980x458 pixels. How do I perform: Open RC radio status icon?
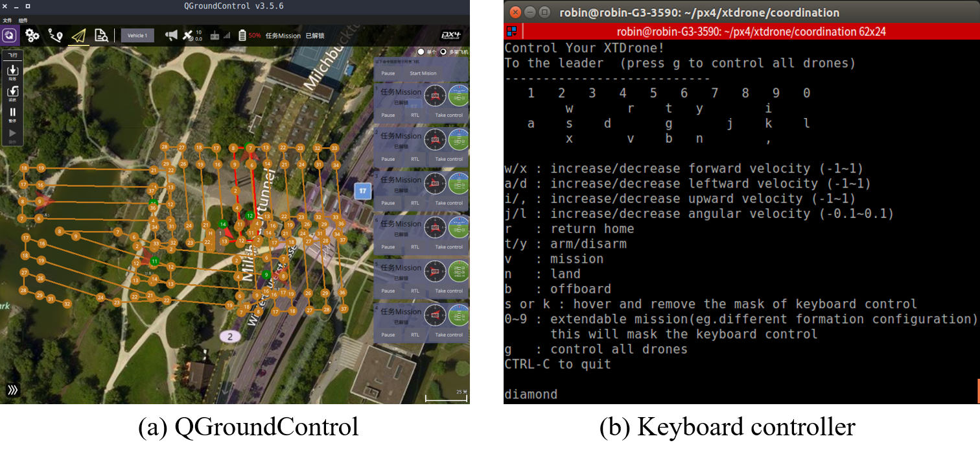point(215,36)
